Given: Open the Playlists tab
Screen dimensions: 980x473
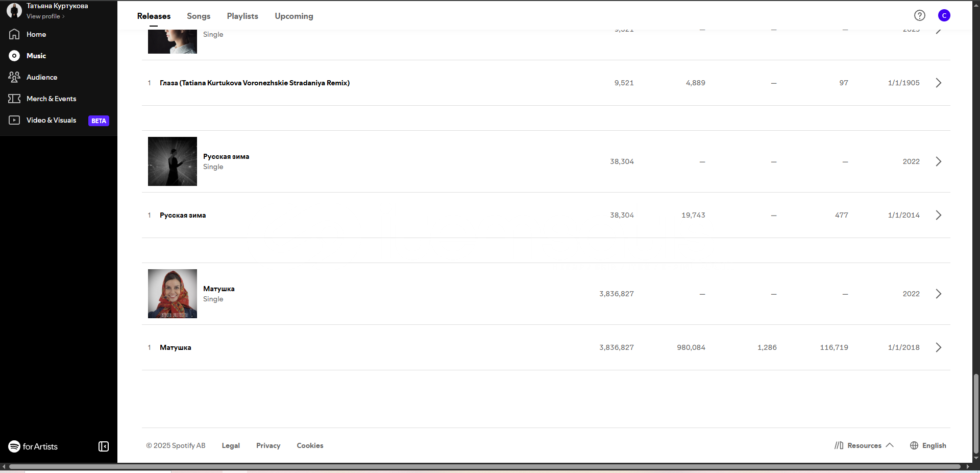Looking at the screenshot, I should pyautogui.click(x=242, y=16).
